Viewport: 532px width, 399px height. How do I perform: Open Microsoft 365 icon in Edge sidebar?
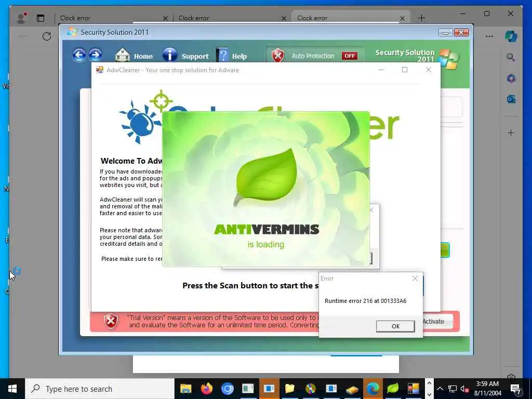[511, 78]
